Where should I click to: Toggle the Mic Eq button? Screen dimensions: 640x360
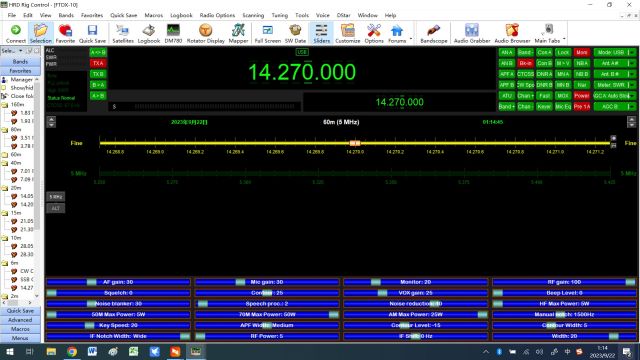tap(563, 107)
